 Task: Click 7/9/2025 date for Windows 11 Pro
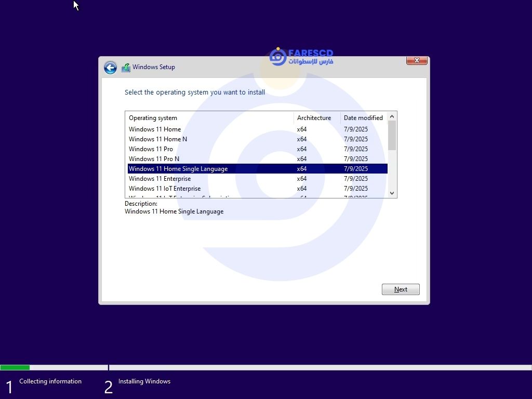[355, 149]
